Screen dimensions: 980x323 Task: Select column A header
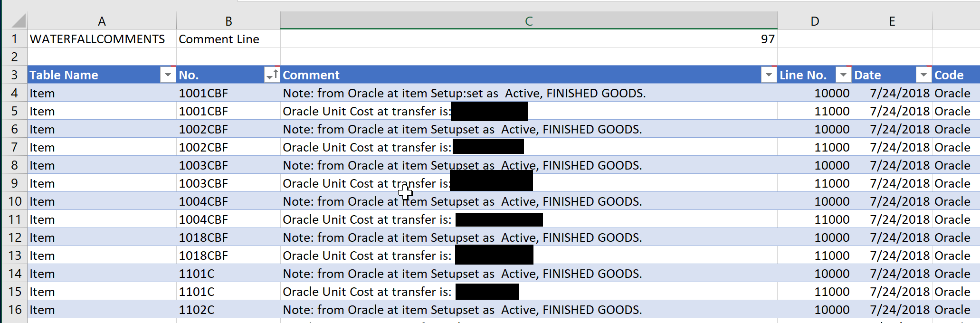pos(102,21)
